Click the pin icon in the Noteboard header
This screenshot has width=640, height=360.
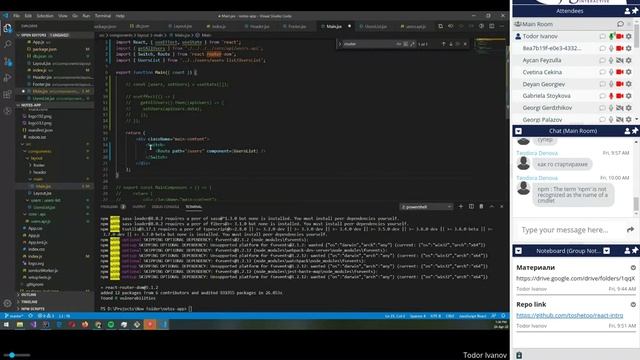point(635,251)
